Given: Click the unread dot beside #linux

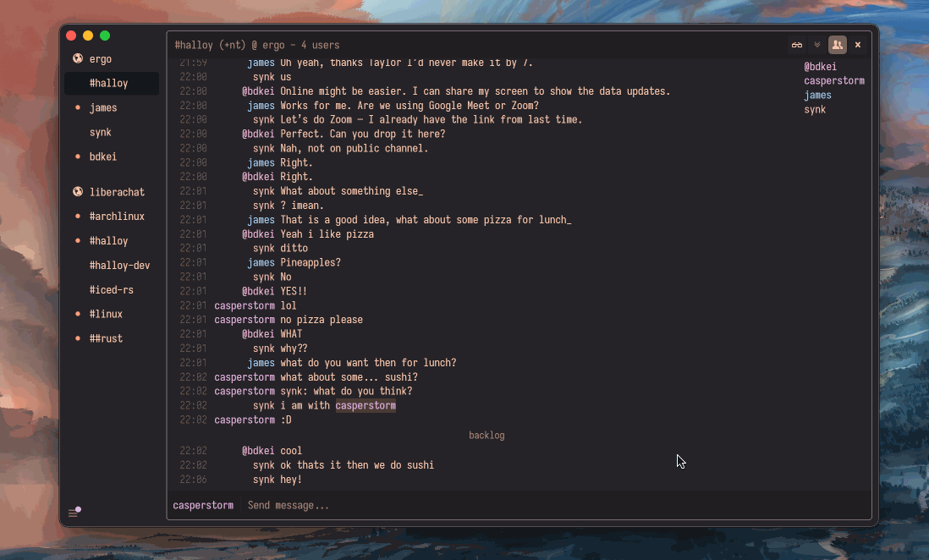Looking at the screenshot, I should click(76, 314).
